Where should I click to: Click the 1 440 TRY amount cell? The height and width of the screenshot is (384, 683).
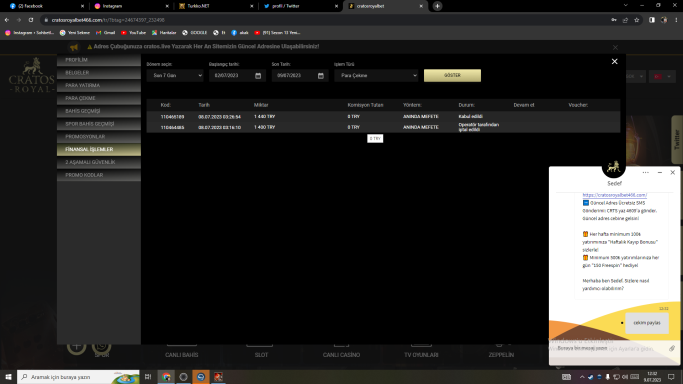tap(264, 117)
